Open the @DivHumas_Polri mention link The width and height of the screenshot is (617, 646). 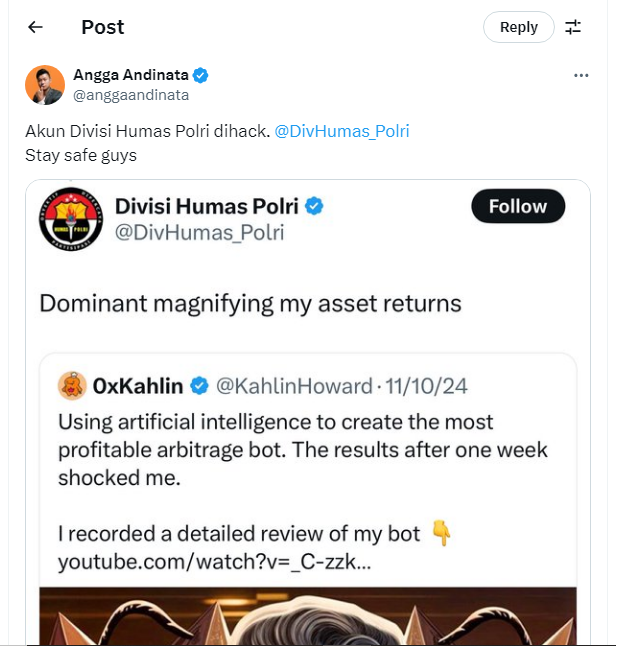point(341,131)
